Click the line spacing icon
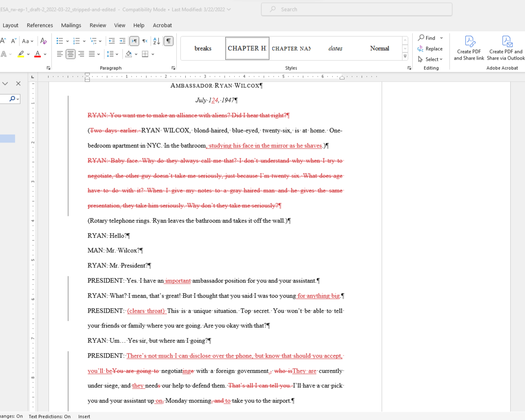Screen dimensions: 525x420 tap(110, 54)
